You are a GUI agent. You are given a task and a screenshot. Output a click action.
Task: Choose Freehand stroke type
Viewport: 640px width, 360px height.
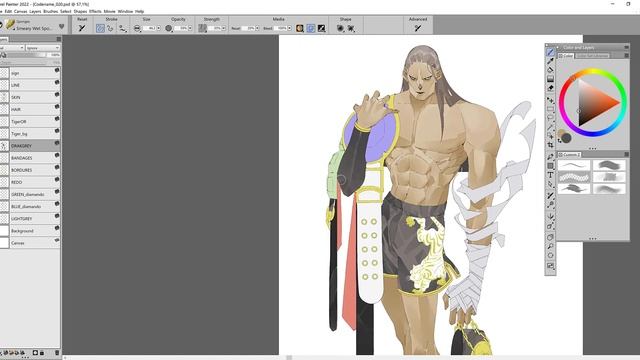pos(100,28)
